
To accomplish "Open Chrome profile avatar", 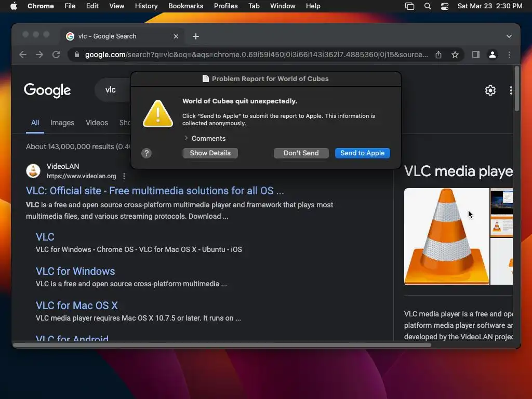I will pyautogui.click(x=493, y=55).
